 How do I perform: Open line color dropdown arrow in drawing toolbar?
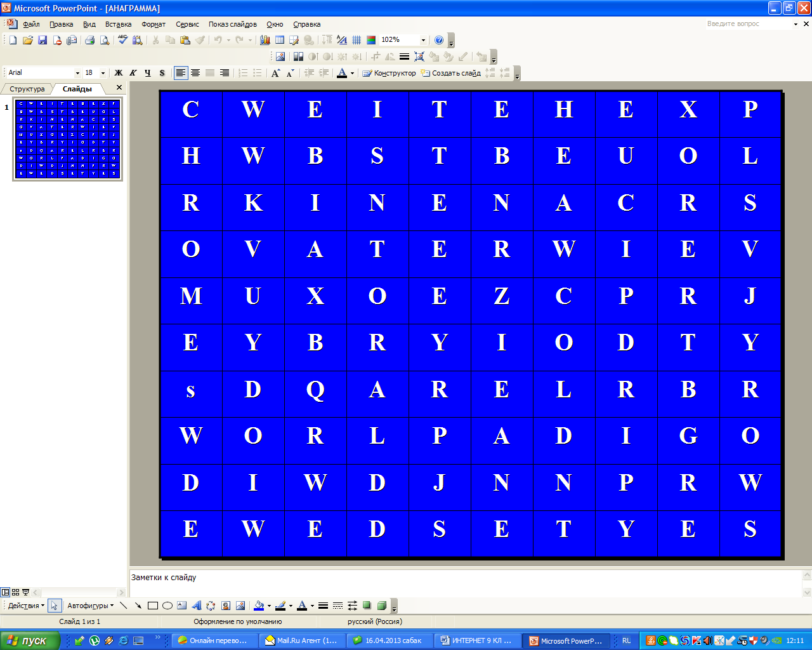click(291, 606)
